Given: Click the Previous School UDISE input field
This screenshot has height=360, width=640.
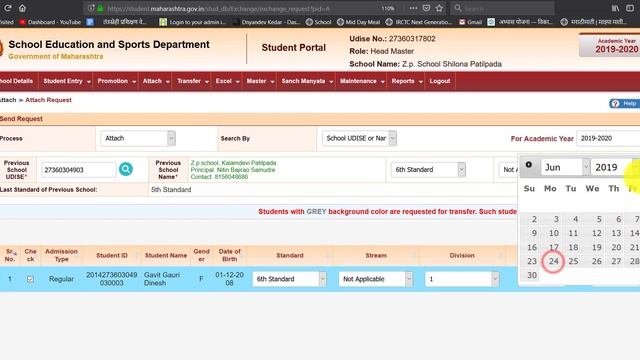Looking at the screenshot, I should [x=78, y=170].
